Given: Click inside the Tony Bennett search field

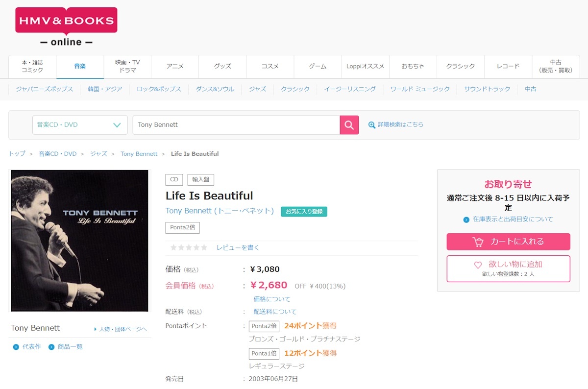Looking at the screenshot, I should pos(235,125).
